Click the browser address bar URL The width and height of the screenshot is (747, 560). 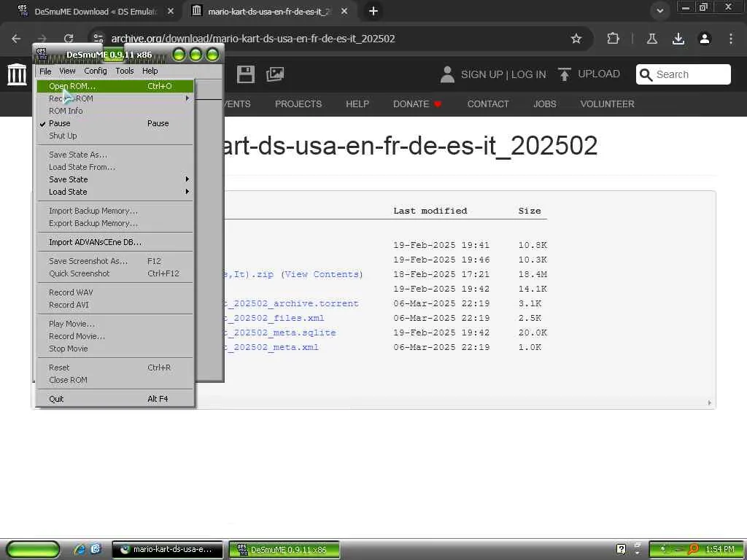coord(253,39)
